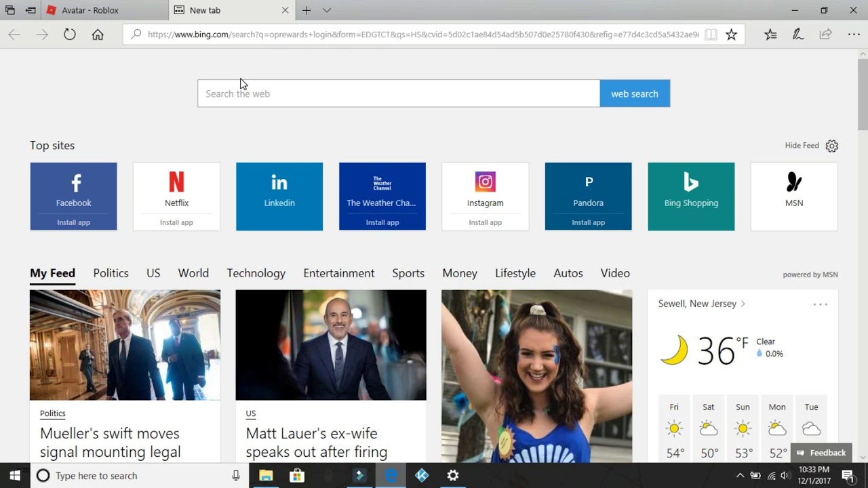Select Lifestyle feed tab
868x488 pixels.
tap(515, 273)
